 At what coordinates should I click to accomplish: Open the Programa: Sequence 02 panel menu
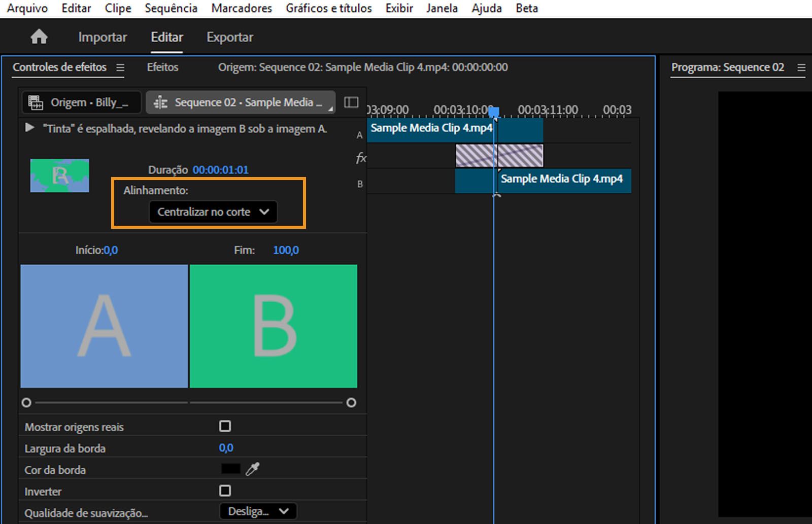pos(801,67)
